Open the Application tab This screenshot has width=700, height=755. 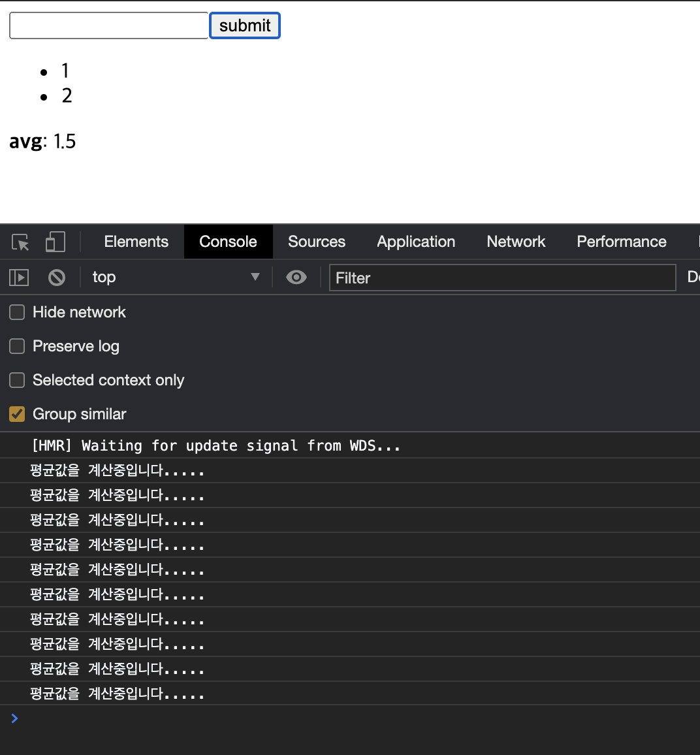[x=416, y=242]
